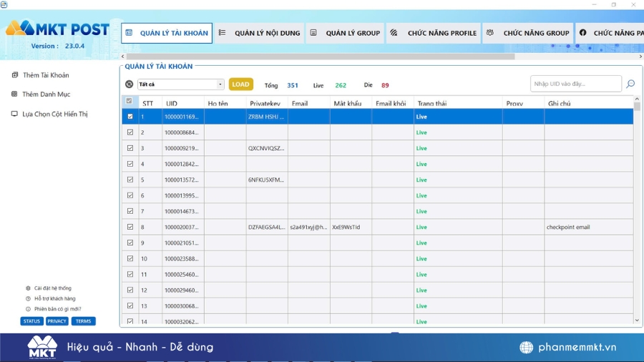Switch to Quản Lý Nội Dung tab
This screenshot has height=362, width=644.
click(x=259, y=33)
